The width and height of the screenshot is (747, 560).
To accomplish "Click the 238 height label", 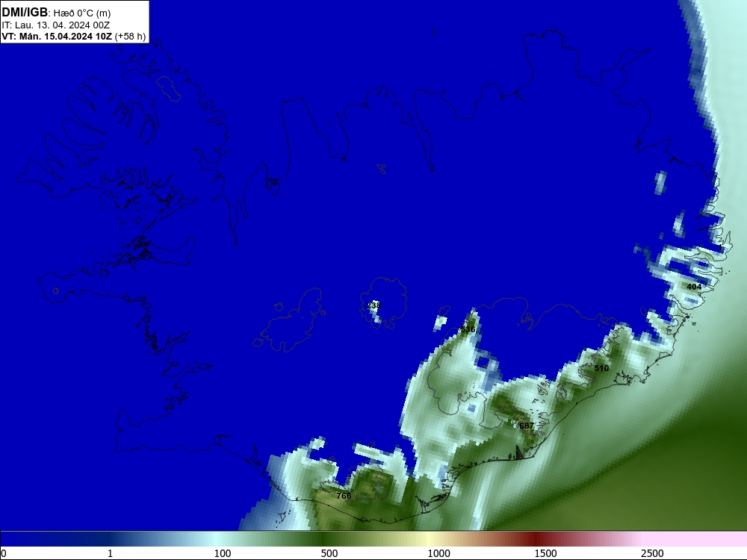I will [373, 305].
